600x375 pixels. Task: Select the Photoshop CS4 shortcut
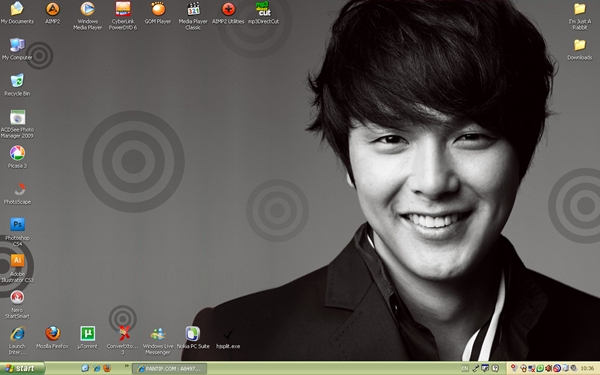tap(17, 232)
